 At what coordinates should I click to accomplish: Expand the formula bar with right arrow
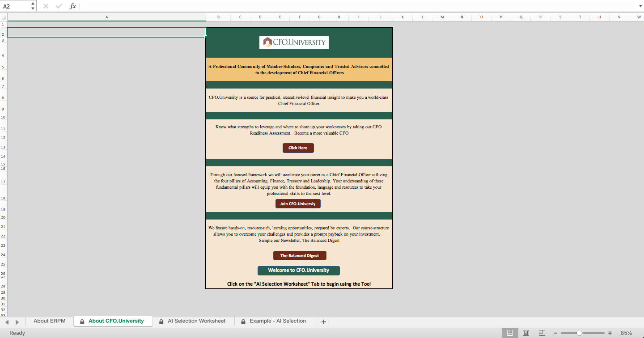[640, 6]
